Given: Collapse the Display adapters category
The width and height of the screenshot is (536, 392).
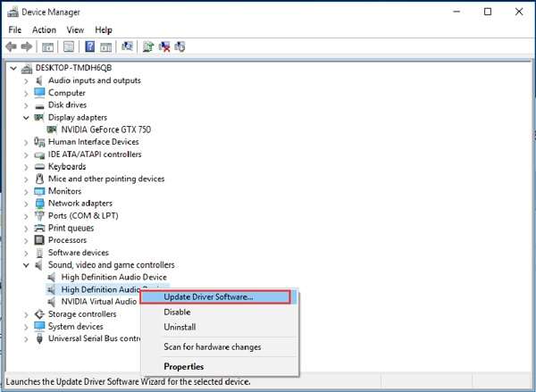Looking at the screenshot, I should 26,118.
